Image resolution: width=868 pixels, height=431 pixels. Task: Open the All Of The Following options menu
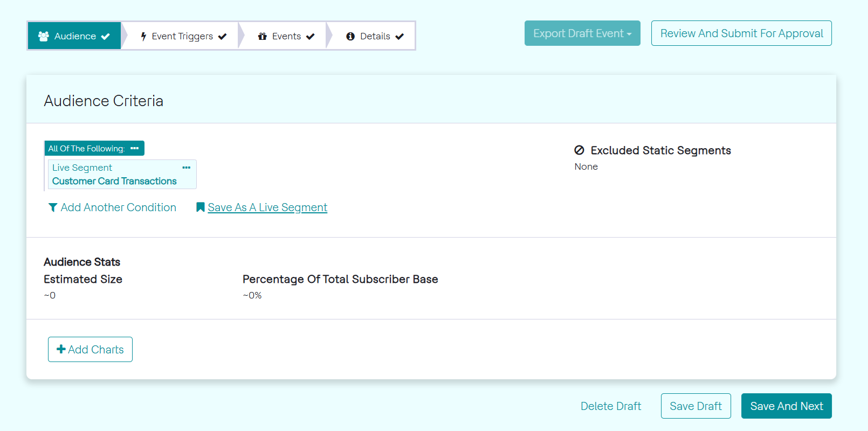tap(135, 148)
